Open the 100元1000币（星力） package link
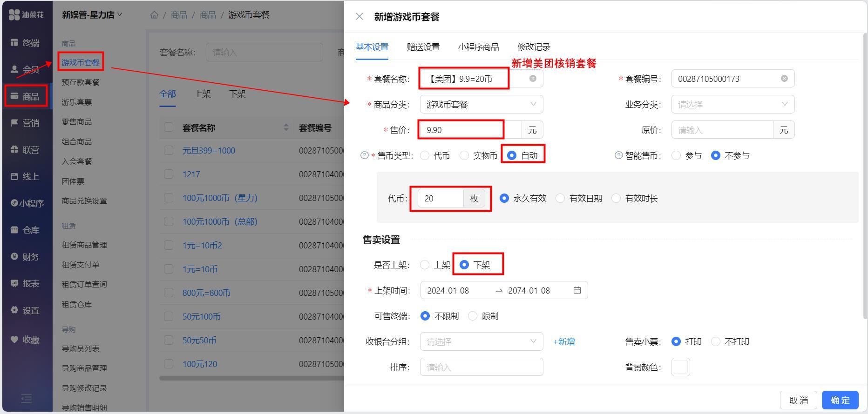 pyautogui.click(x=220, y=198)
